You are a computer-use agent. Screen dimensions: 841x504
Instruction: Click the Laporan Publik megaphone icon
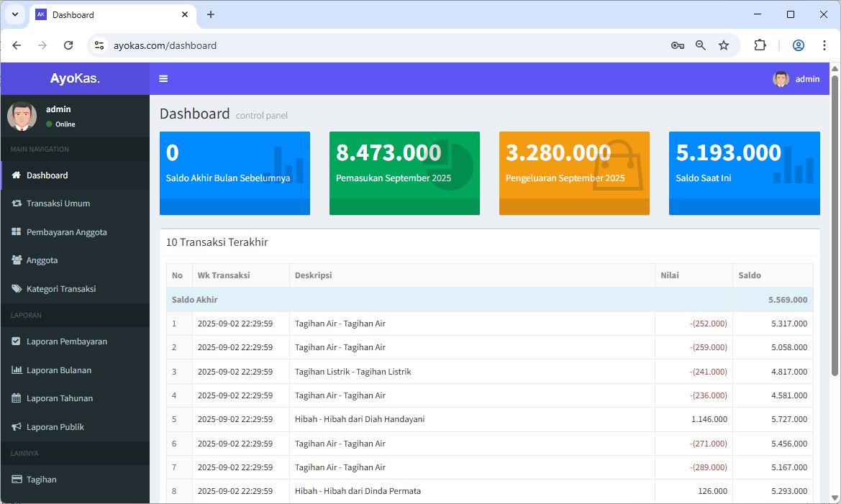tap(17, 427)
